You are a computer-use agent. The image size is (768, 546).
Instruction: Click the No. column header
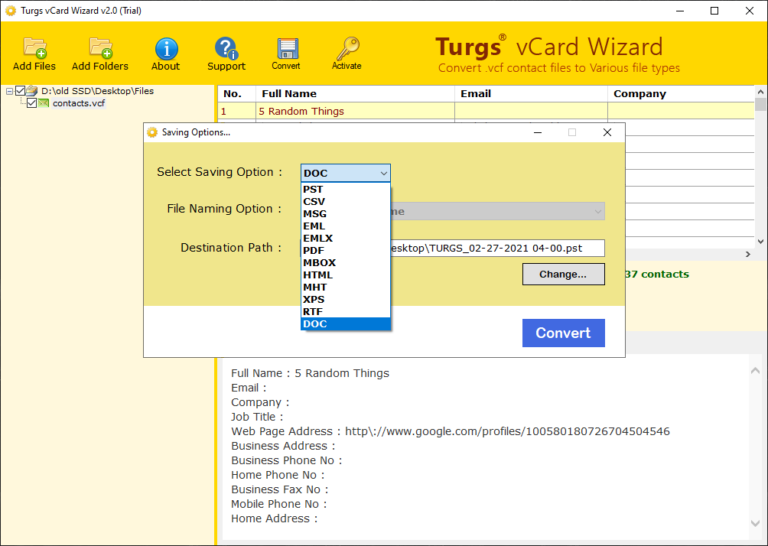coord(237,94)
